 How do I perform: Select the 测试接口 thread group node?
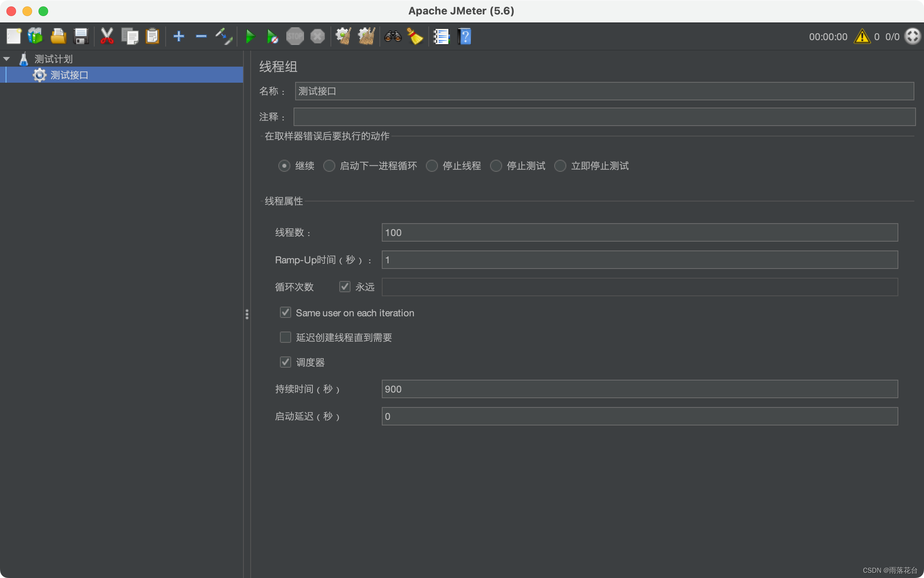(x=69, y=75)
